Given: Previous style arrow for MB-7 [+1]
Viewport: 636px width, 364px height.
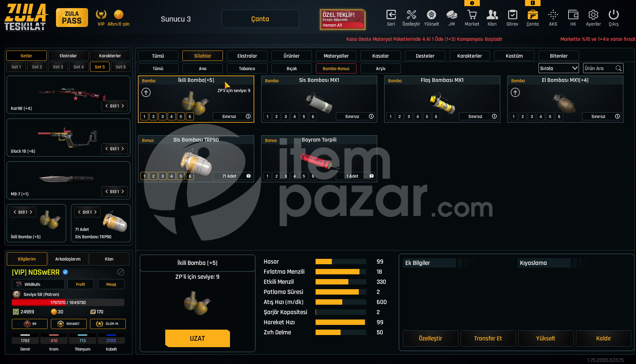Looking at the screenshot, I should (107, 191).
